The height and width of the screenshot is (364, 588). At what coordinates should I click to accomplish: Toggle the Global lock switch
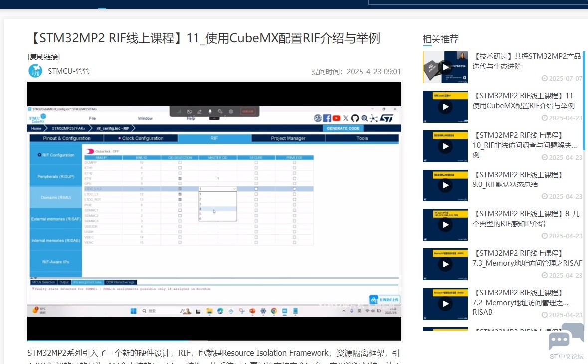(90, 151)
